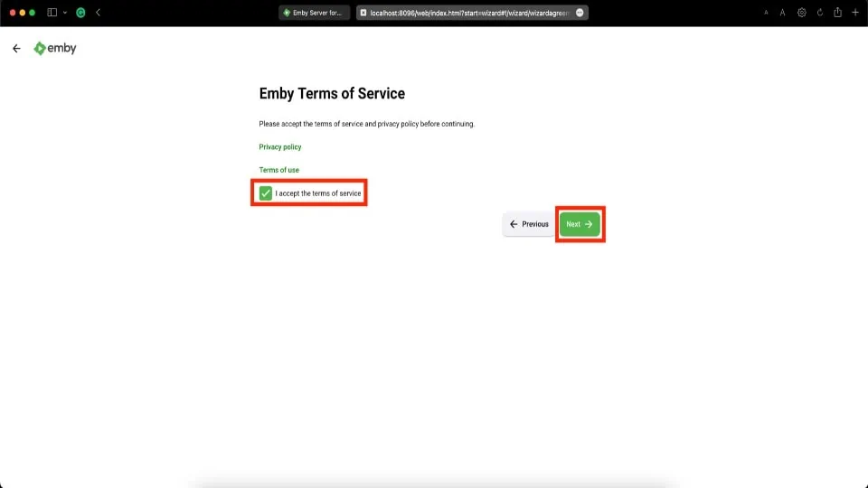The width and height of the screenshot is (868, 488).
Task: Open the browser settings gear icon
Action: point(802,13)
